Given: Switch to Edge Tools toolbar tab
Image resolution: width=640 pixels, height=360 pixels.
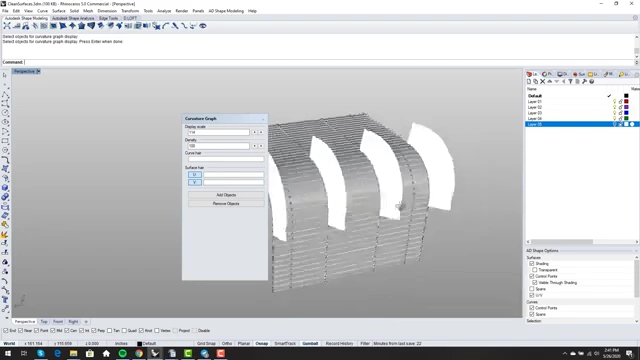Looking at the screenshot, I should click(x=109, y=18).
